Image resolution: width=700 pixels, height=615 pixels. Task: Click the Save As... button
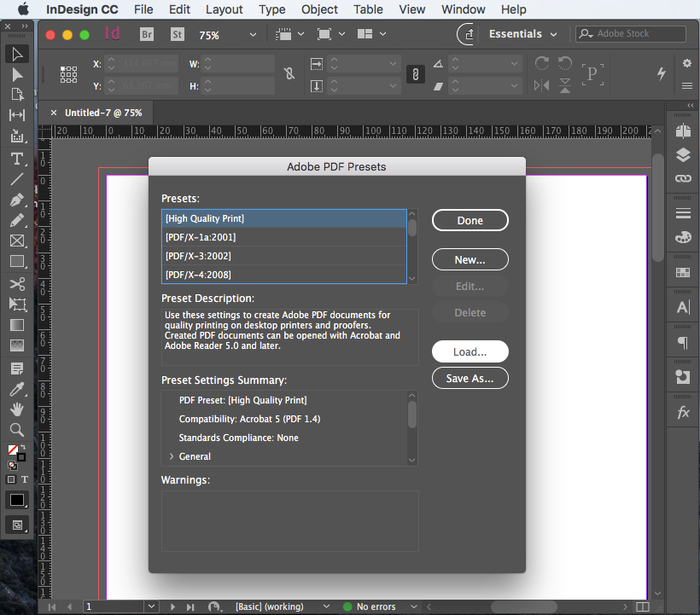click(470, 378)
